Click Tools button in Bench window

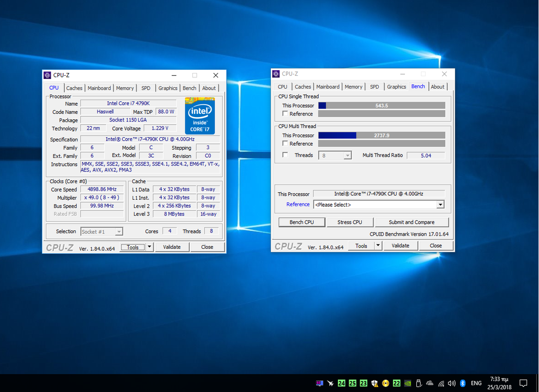[x=361, y=246]
